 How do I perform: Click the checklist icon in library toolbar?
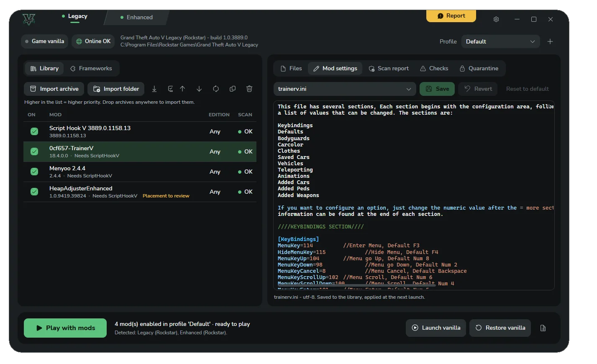point(170,89)
